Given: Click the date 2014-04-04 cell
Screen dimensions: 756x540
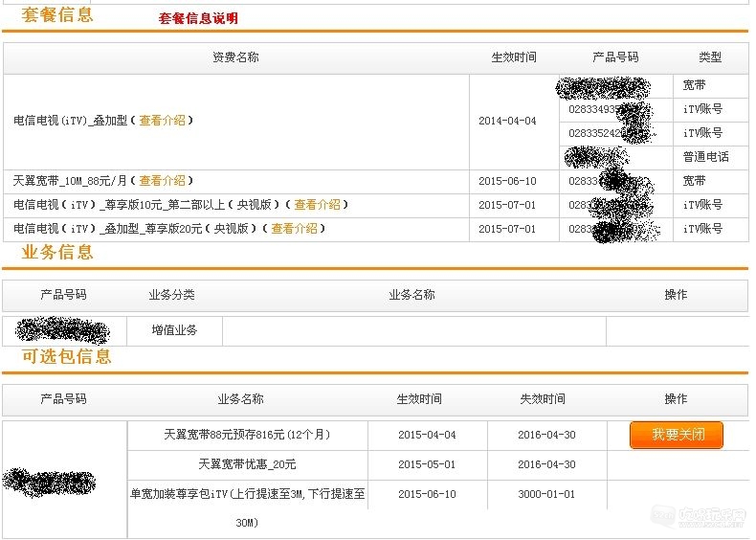Looking at the screenshot, I should coord(507,122).
